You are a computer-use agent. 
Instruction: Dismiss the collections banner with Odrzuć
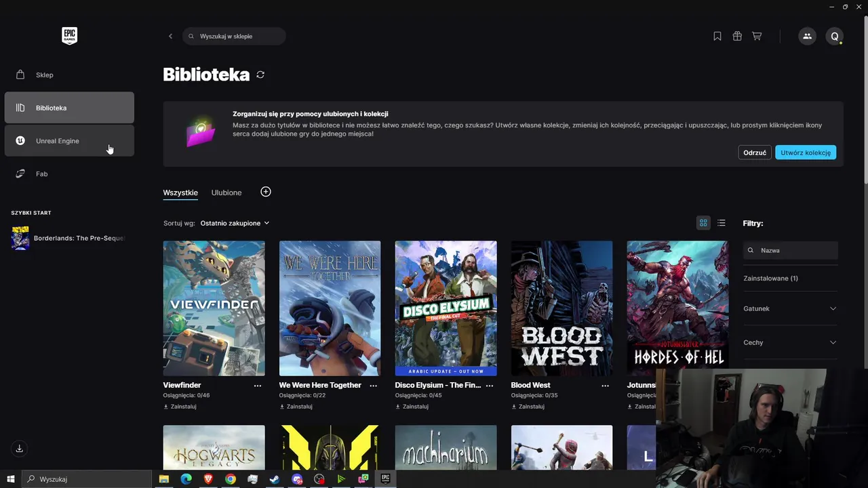pyautogui.click(x=755, y=152)
